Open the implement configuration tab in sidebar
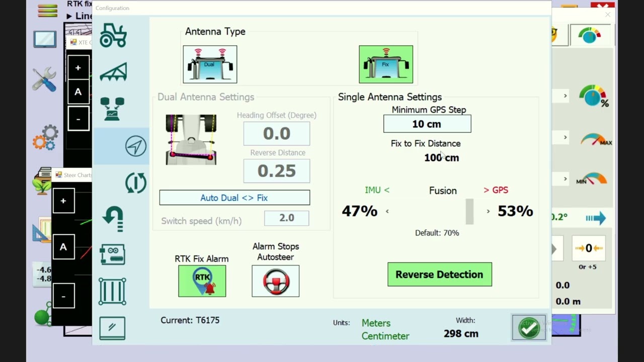644x362 pixels. pyautogui.click(x=113, y=72)
